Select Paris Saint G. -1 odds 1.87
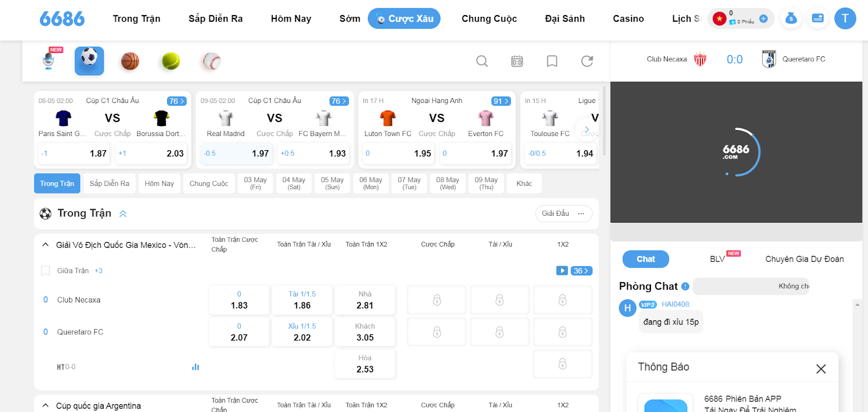 (74, 153)
